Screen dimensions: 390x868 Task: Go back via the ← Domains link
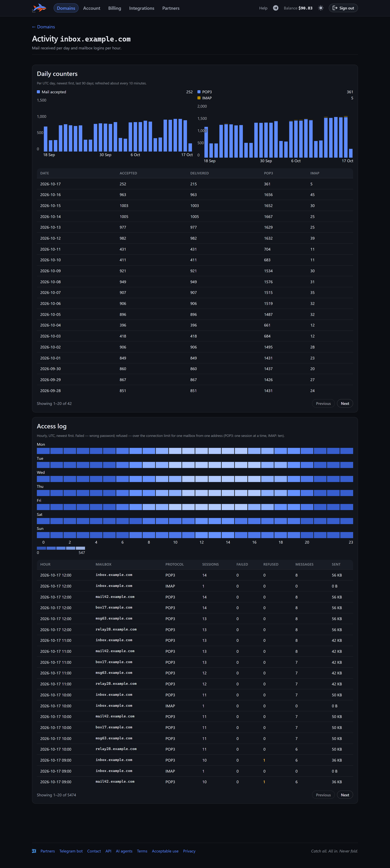point(43,27)
